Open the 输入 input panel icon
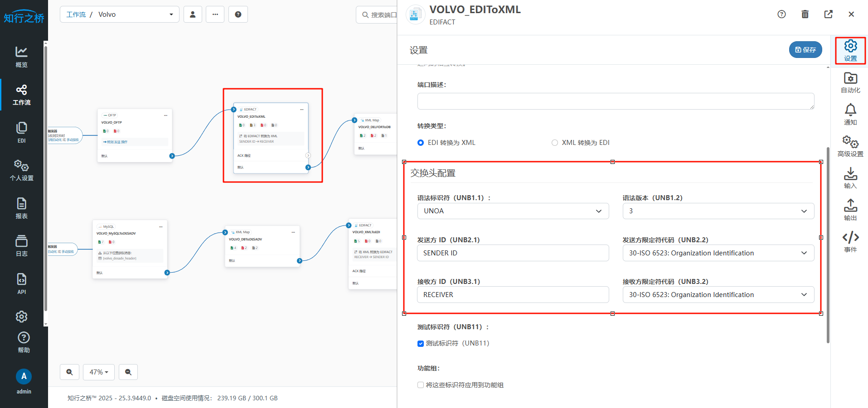868x408 pixels. [850, 178]
